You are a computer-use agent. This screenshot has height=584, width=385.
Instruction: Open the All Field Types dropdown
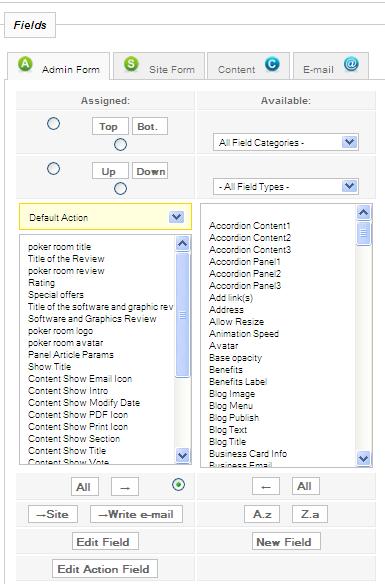coord(286,186)
